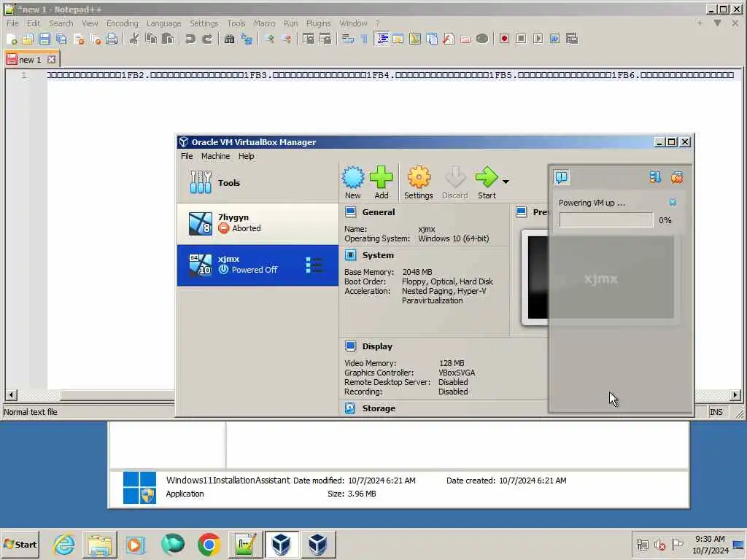Open VM Settings gear icon
747x560 pixels.
pos(418,182)
